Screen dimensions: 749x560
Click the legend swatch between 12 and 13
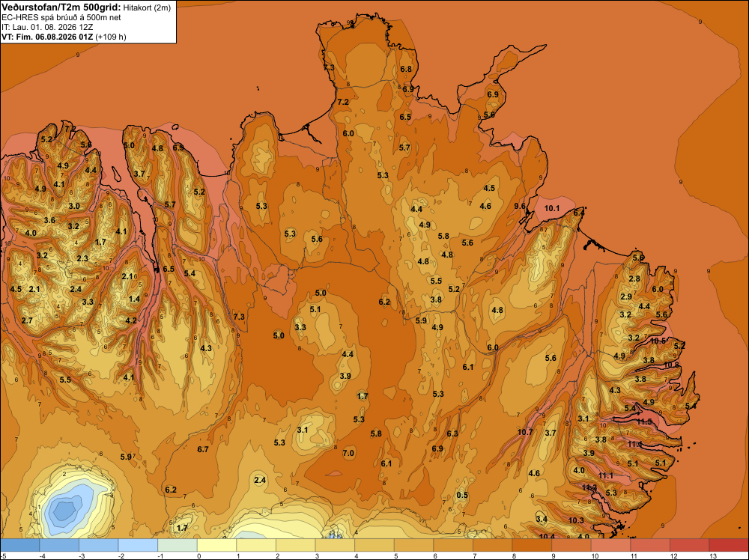[690, 545]
